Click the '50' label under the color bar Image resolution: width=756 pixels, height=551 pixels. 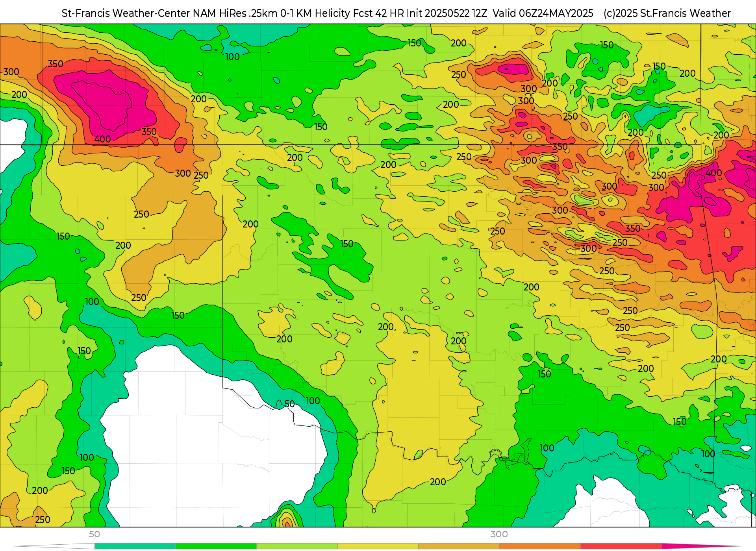(94, 534)
